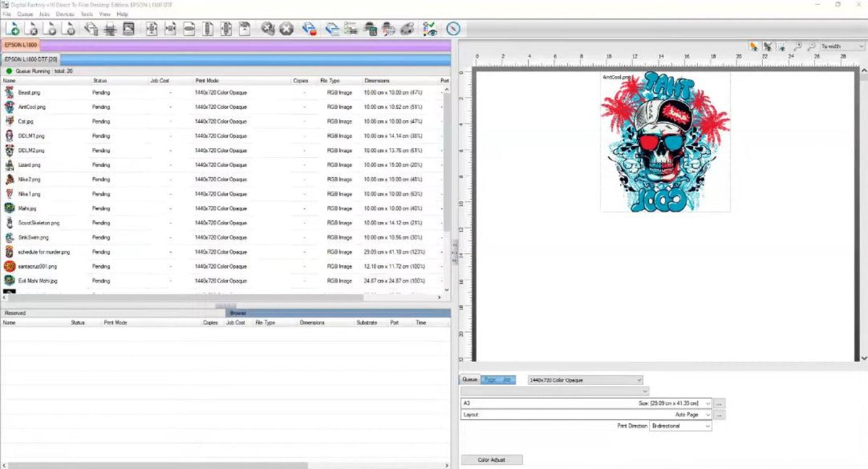Open the Help menu

point(122,14)
